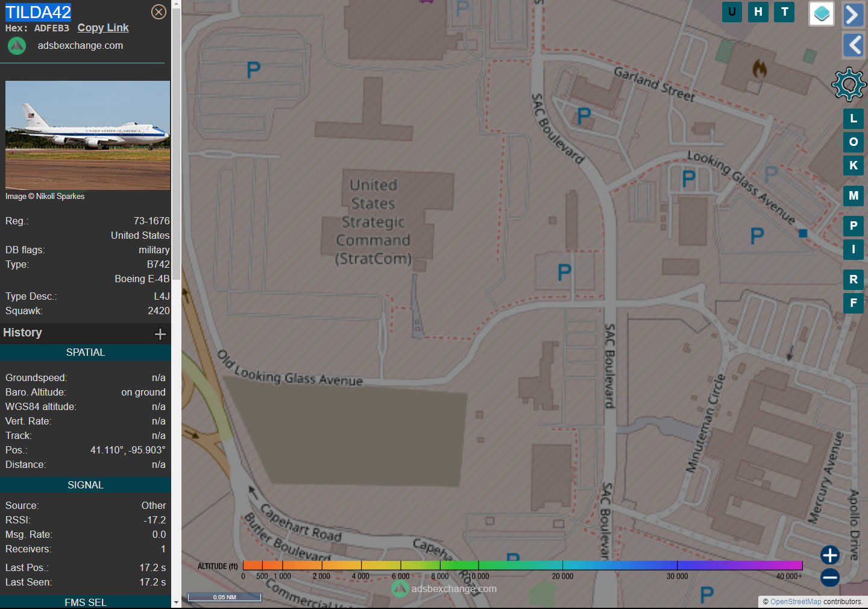The height and width of the screenshot is (609, 868).
Task: Click the Type Desc. value L4J
Action: click(162, 297)
